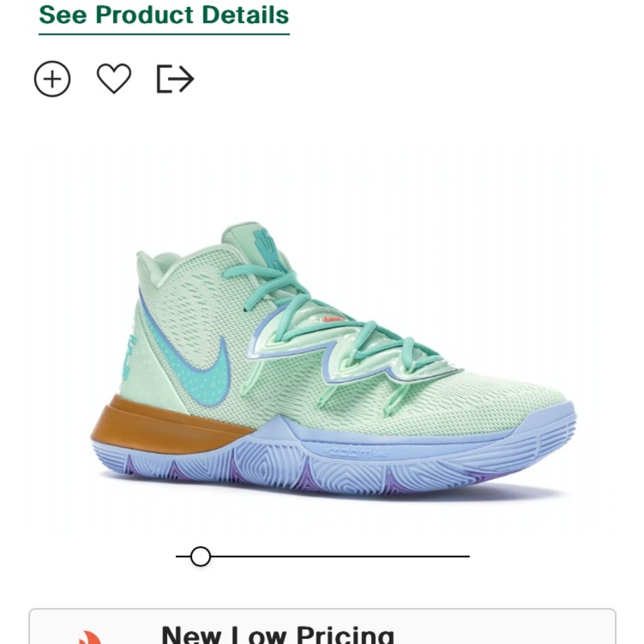Click the right end of the rotation slider
Screen dimensions: 644x644
(468, 556)
